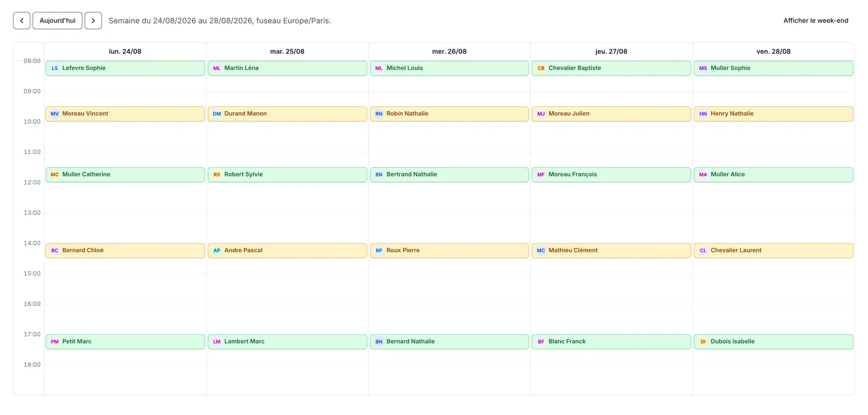
Task: Click the 08:00 time label
Action: point(32,61)
